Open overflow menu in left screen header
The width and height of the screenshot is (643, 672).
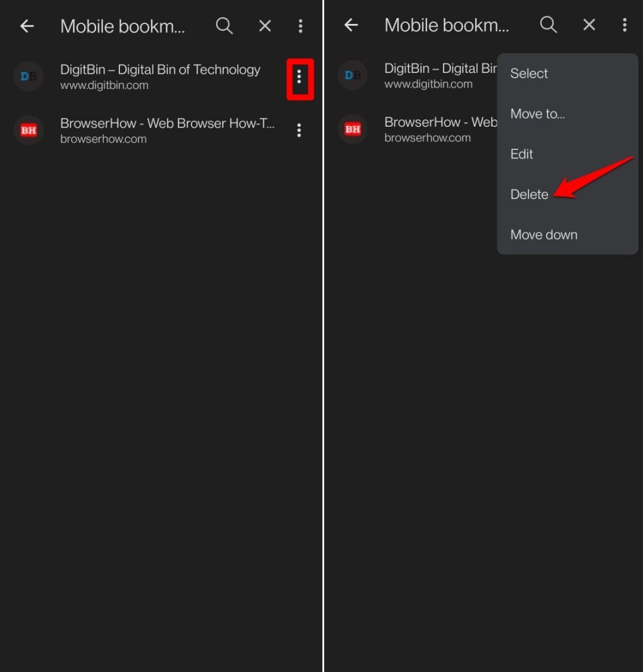(x=300, y=26)
